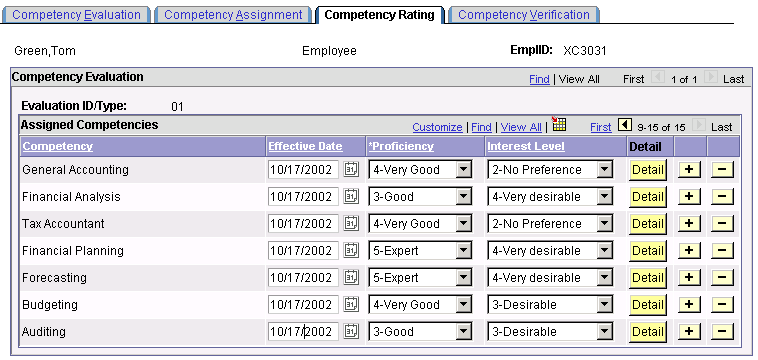Open Tax Accountant Interest Level dropdown
758x360 pixels.
pyautogui.click(x=550, y=224)
